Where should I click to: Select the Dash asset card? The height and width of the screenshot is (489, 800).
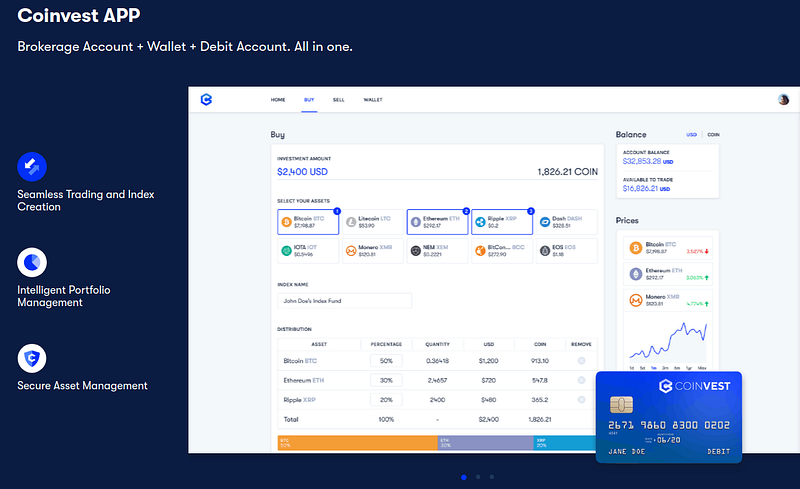[x=566, y=222]
